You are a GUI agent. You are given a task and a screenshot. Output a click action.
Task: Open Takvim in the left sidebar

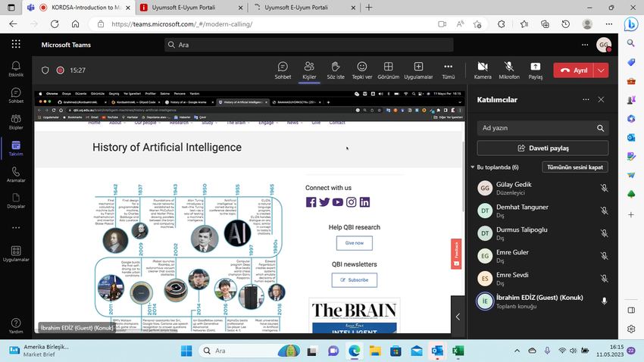tap(16, 148)
